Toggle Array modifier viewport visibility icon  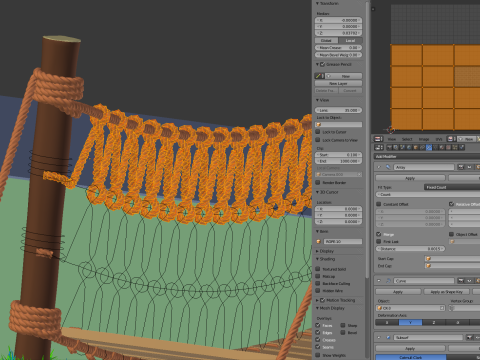coord(469,167)
